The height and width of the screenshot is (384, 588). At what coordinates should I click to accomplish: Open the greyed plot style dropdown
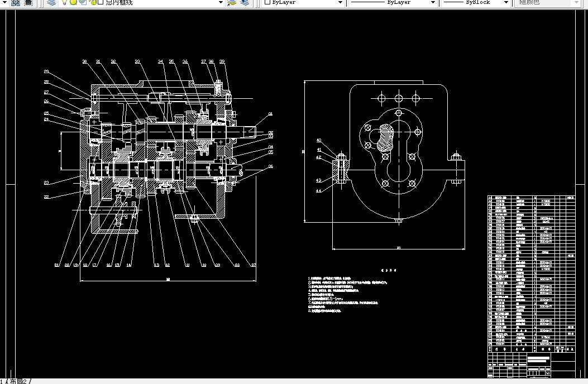577,3
